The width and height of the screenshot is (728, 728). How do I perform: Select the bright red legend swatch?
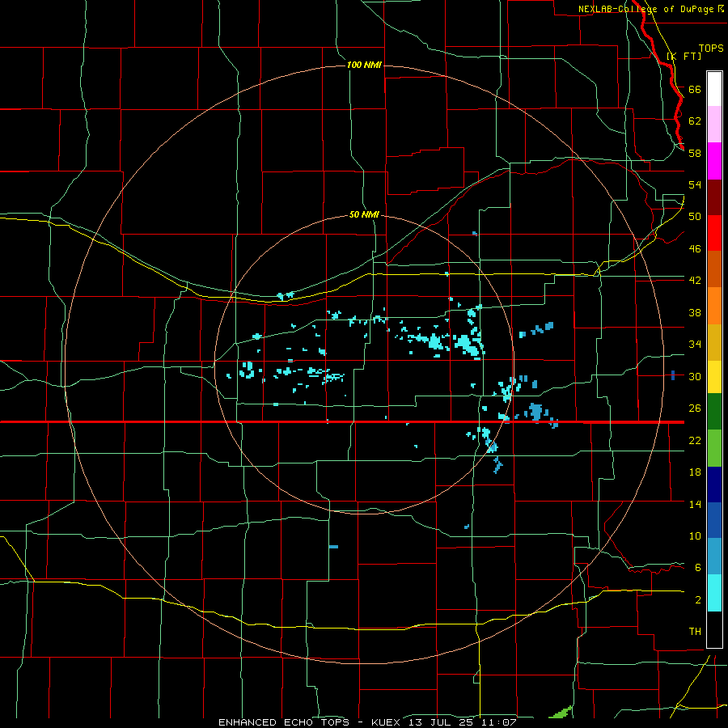[714, 233]
